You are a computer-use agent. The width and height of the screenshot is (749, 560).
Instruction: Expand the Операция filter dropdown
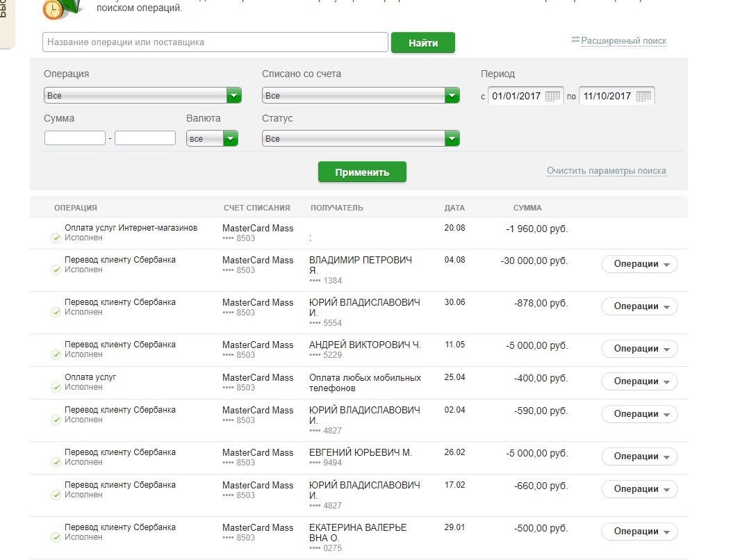point(233,96)
